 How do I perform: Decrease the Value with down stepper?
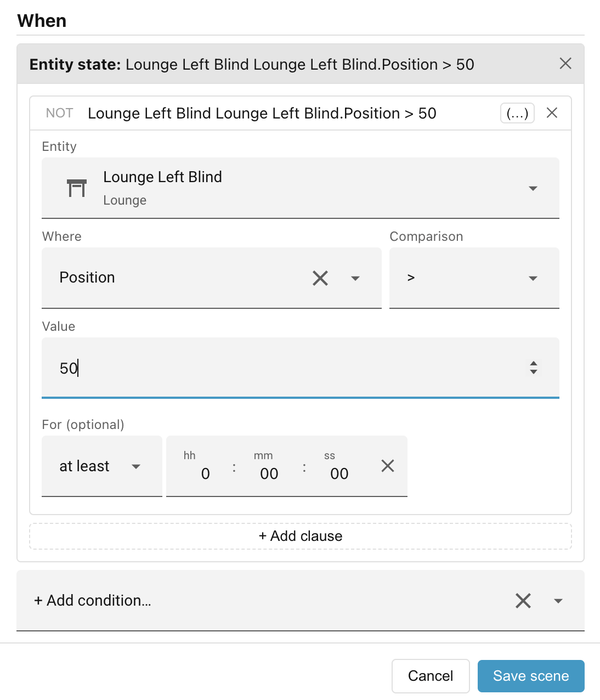[534, 372]
